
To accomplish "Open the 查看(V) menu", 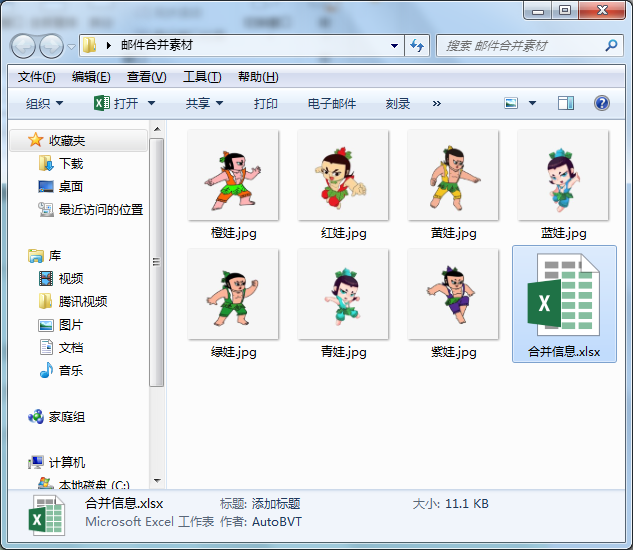I will pyautogui.click(x=146, y=77).
